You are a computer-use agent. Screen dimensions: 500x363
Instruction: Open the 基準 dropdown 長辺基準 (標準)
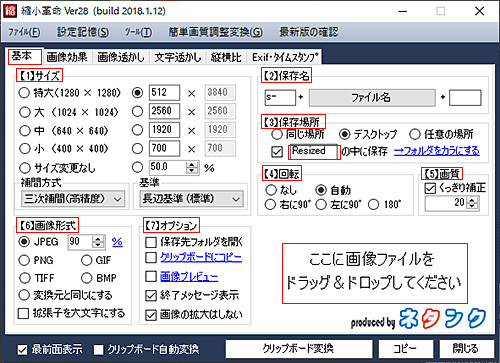(x=192, y=199)
